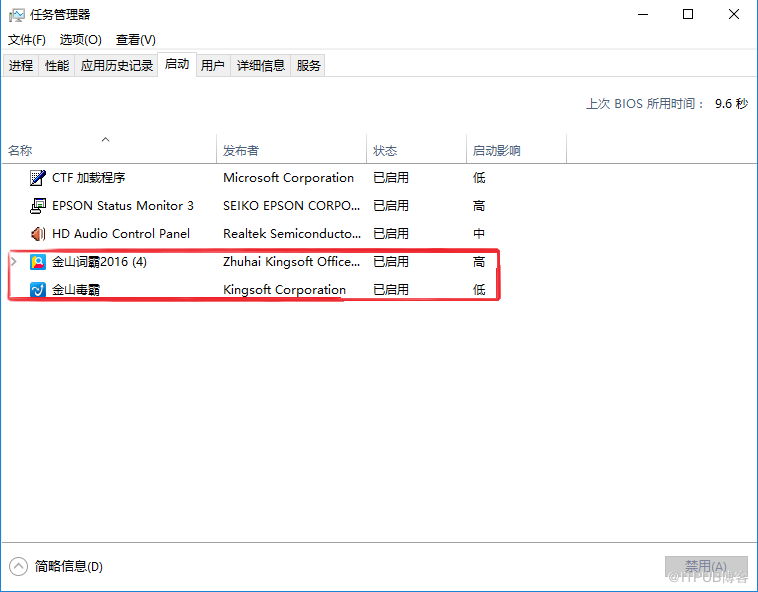Maximize the 任务管理器 window
758x592 pixels.
(x=688, y=14)
